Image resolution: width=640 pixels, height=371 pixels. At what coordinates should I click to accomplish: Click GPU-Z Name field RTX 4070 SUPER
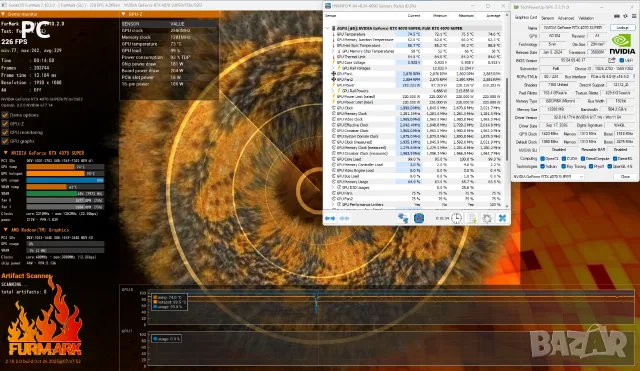click(x=574, y=27)
